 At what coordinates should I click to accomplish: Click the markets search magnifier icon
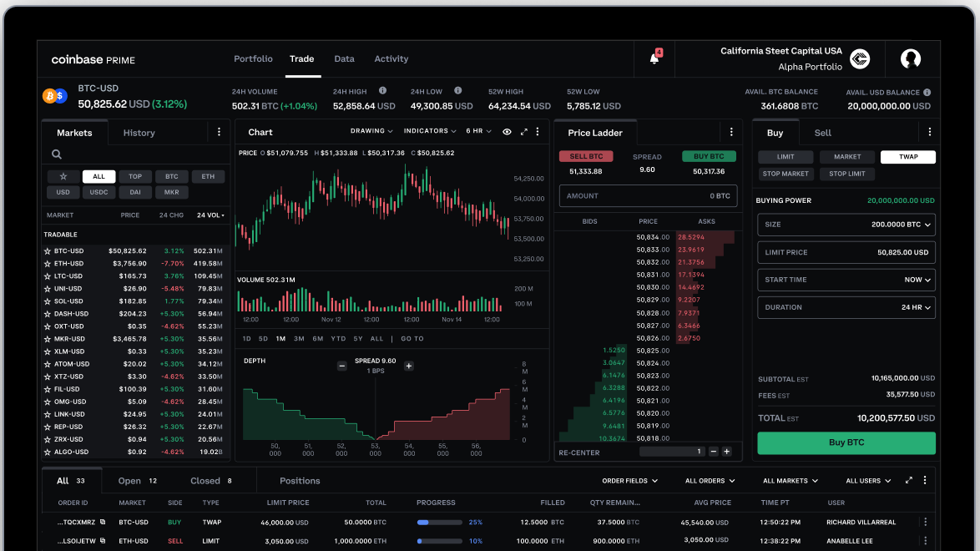[57, 154]
